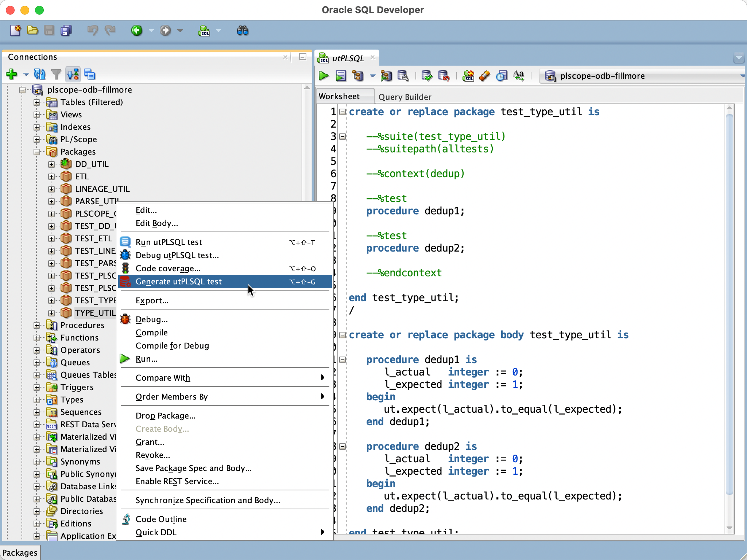
Task: Commit changes using the database commit icon
Action: (x=427, y=76)
